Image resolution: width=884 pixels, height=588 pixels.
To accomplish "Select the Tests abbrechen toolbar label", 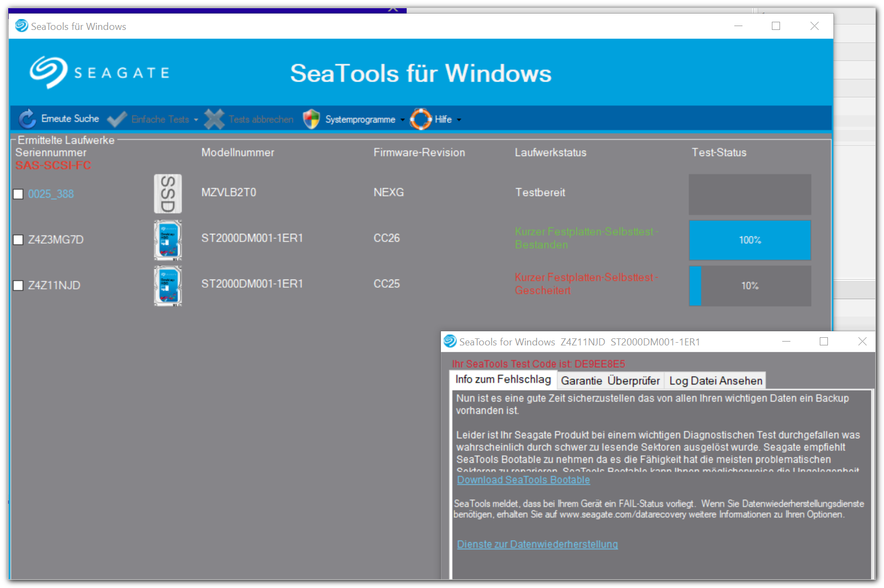I will pos(261,119).
